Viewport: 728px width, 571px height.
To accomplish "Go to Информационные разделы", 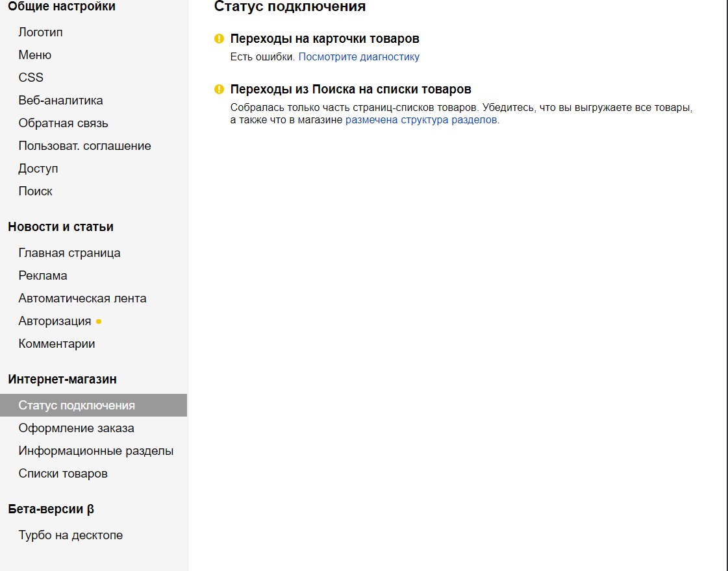I will click(x=95, y=451).
